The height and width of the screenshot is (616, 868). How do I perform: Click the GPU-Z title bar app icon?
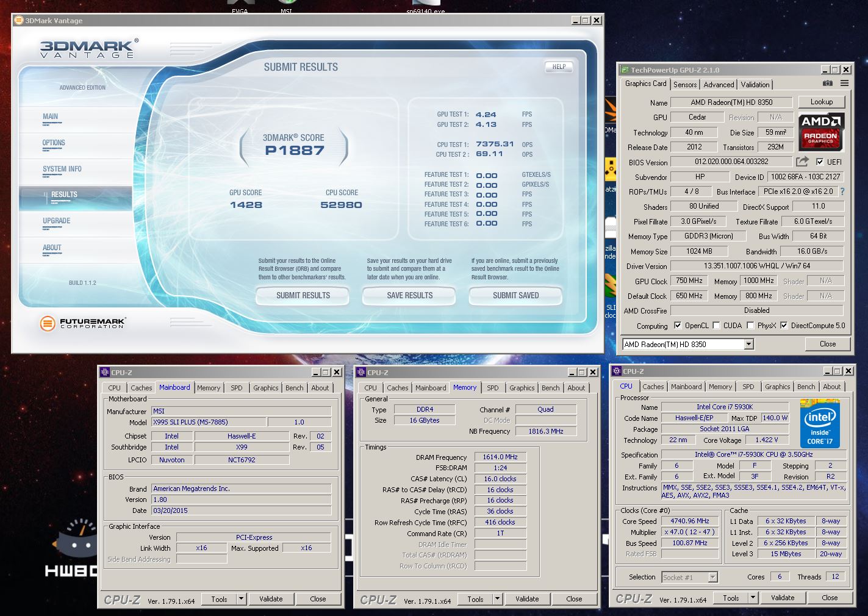[x=625, y=70]
